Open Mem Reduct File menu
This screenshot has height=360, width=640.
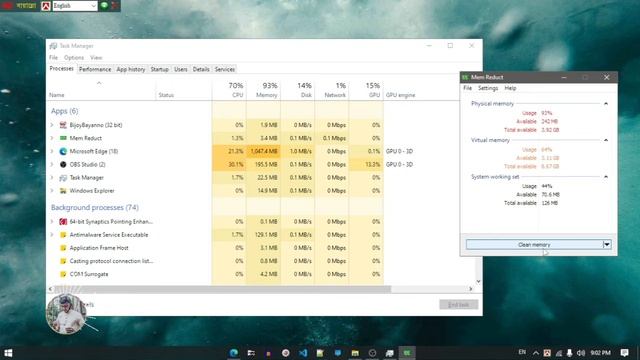pos(468,88)
